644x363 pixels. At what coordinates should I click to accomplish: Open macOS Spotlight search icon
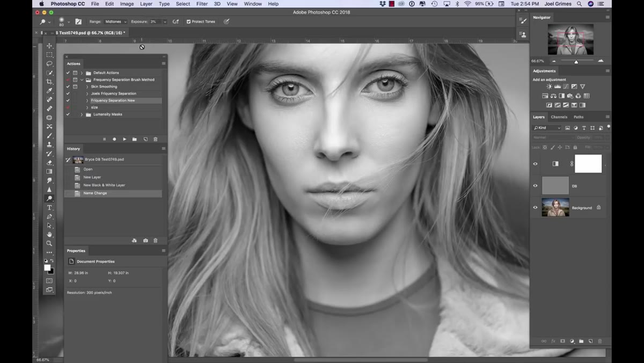(579, 4)
